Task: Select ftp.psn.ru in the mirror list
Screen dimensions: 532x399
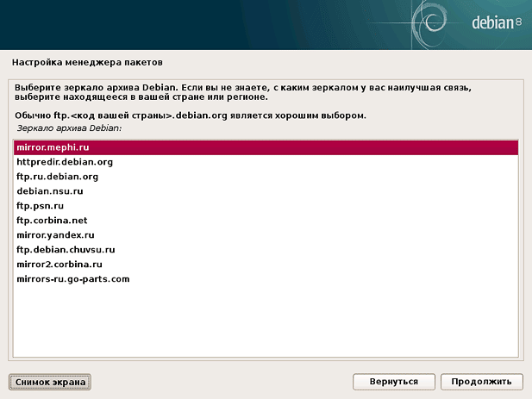Action: pos(266,206)
